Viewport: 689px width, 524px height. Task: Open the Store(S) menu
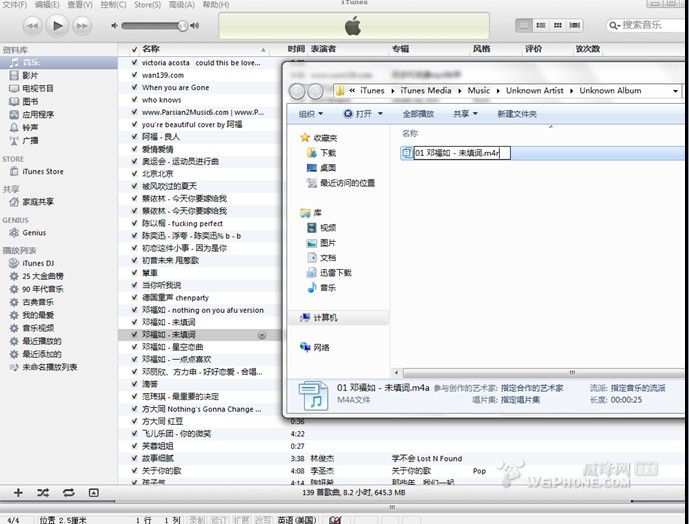tap(147, 4)
